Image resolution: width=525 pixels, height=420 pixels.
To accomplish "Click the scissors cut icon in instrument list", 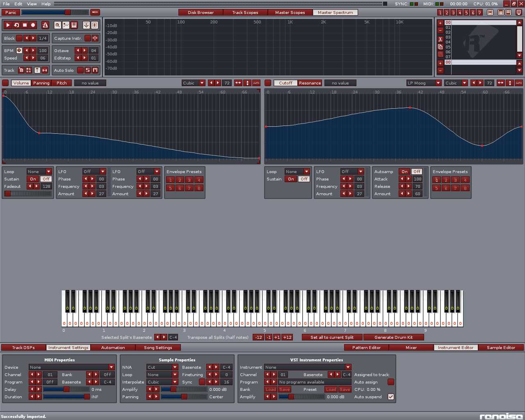I will pyautogui.click(x=440, y=39).
